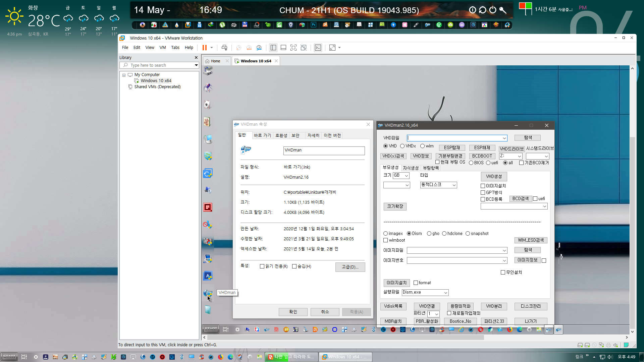Switch to the 자식생성 tab
This screenshot has height=362, width=644.
coord(411,168)
